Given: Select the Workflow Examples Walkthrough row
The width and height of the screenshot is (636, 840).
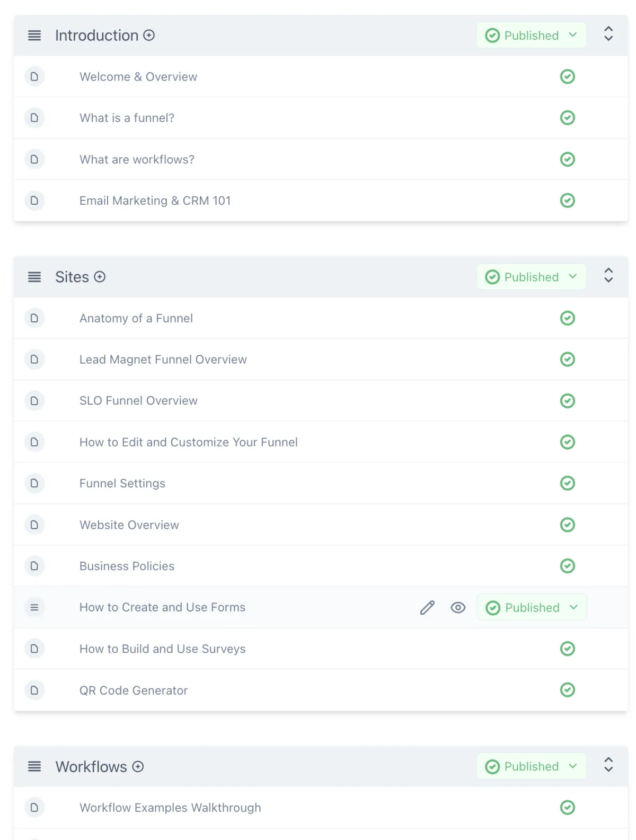Looking at the screenshot, I should tap(170, 808).
